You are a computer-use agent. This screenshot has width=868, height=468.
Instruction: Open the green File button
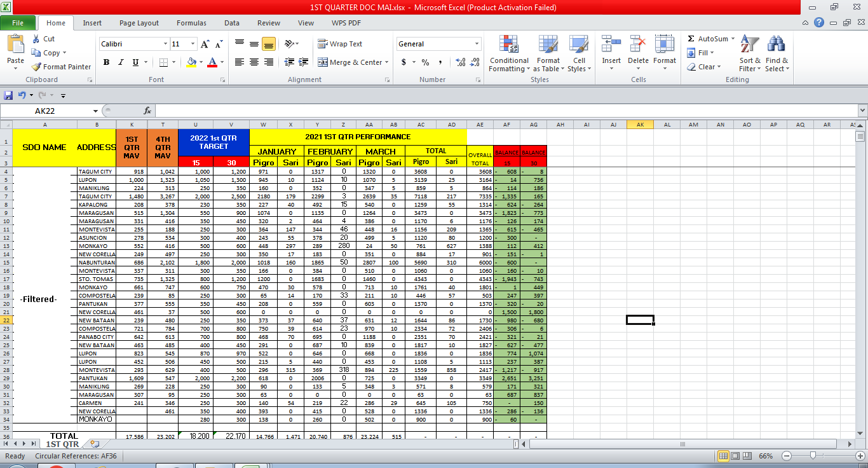18,23
